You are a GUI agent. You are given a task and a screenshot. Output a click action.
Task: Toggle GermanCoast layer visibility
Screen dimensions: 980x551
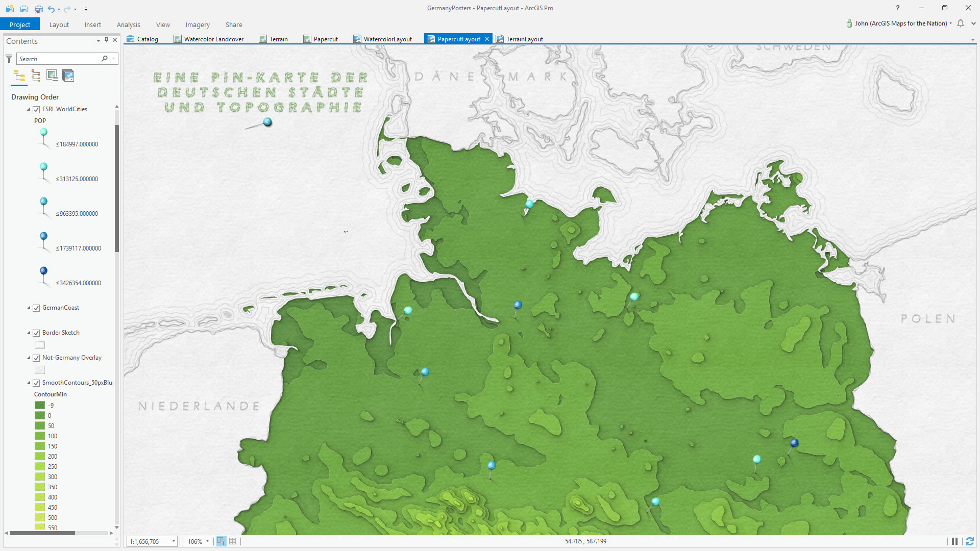pos(36,308)
